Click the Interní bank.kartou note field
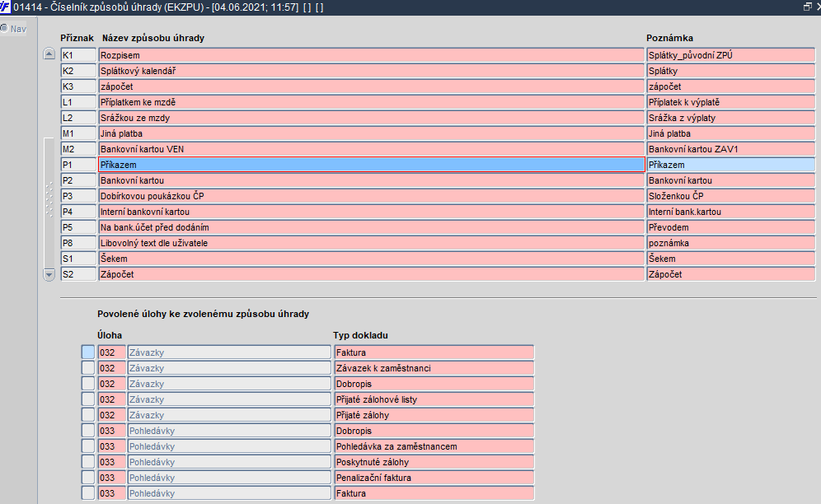The height and width of the screenshot is (504, 821). [731, 212]
